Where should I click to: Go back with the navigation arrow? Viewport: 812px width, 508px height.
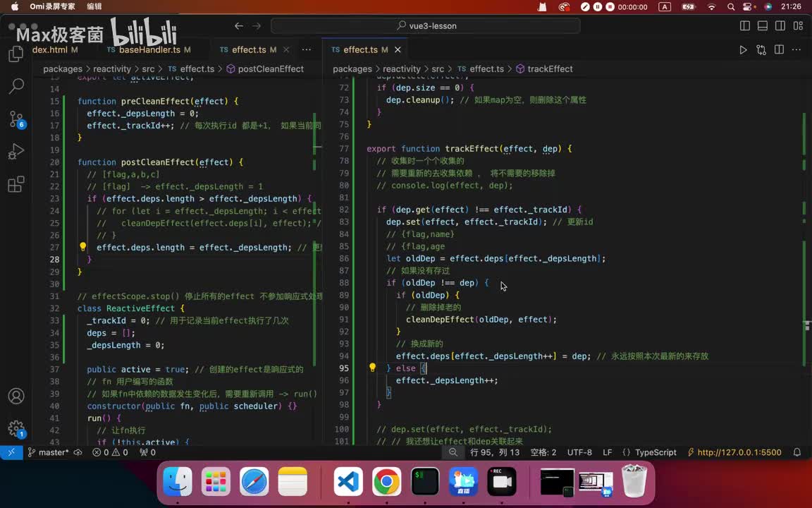[x=239, y=26]
